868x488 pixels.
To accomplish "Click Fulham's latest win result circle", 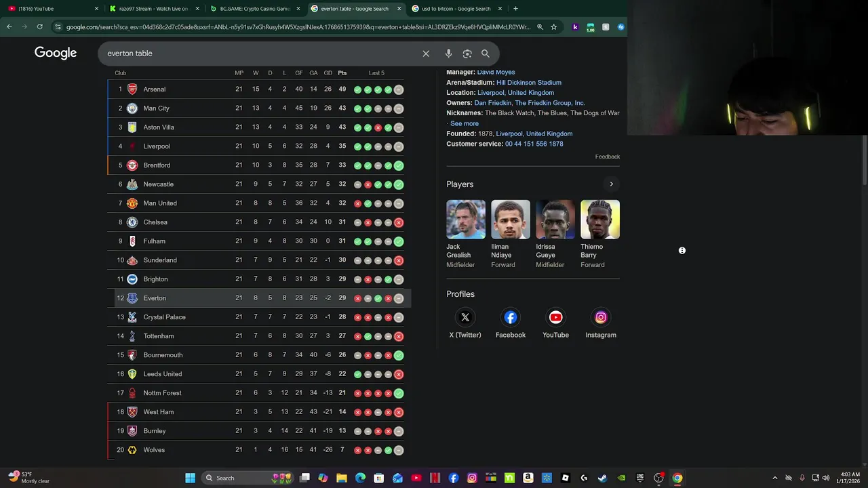I will [399, 241].
